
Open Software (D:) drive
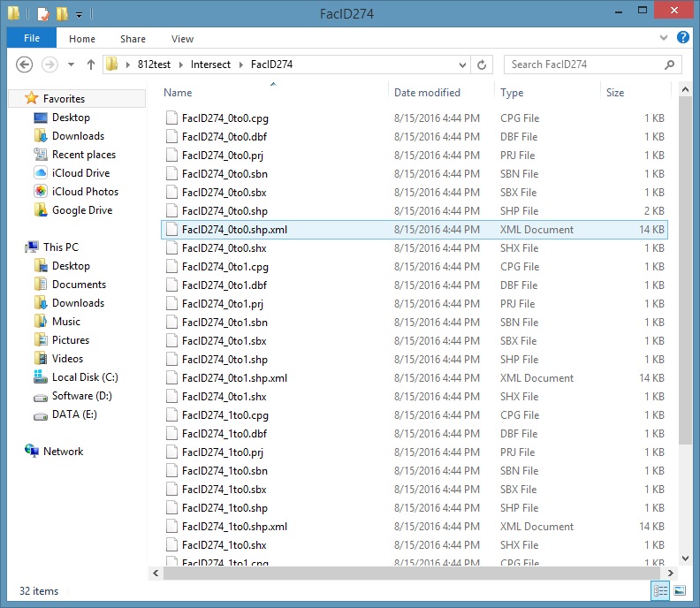pos(82,396)
